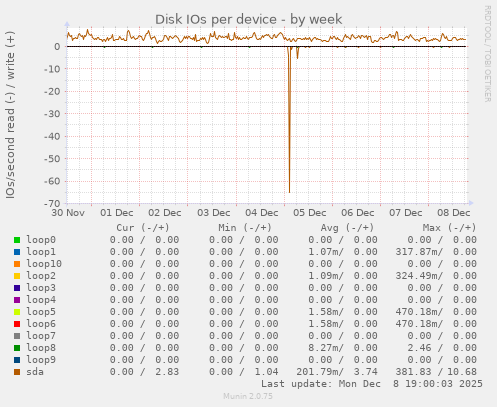Screen dimensions: 497x407
Task: Click the Min (-/+) column header
Action: (x=245, y=228)
